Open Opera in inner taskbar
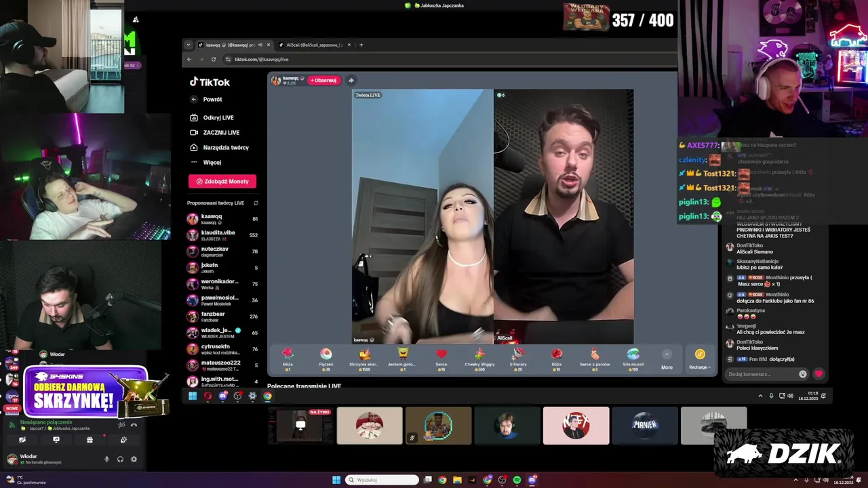The image size is (868, 488). pyautogui.click(x=208, y=396)
